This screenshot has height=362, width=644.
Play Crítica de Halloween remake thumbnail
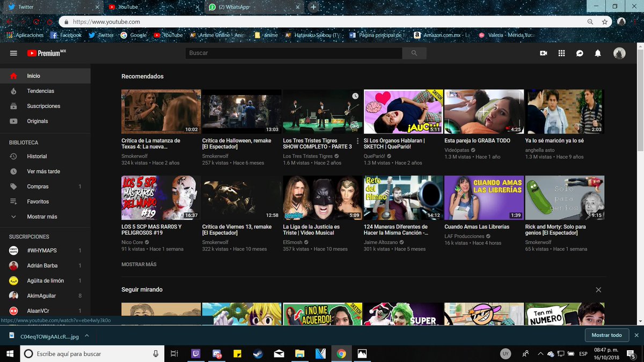pyautogui.click(x=241, y=112)
